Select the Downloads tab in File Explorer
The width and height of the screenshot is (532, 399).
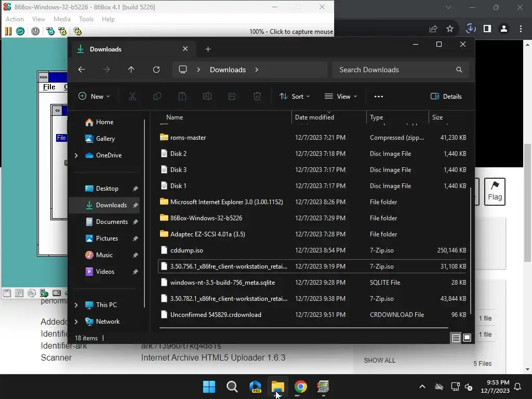click(132, 49)
